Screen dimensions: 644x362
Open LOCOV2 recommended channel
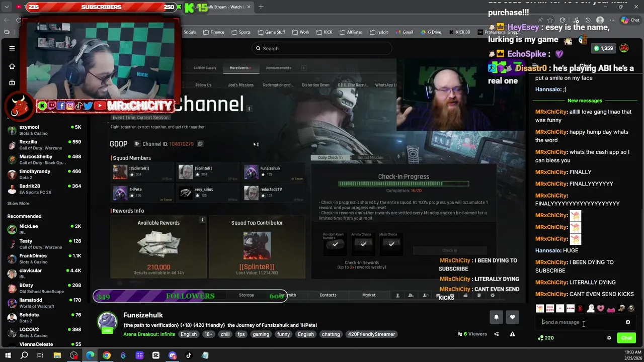pyautogui.click(x=44, y=332)
